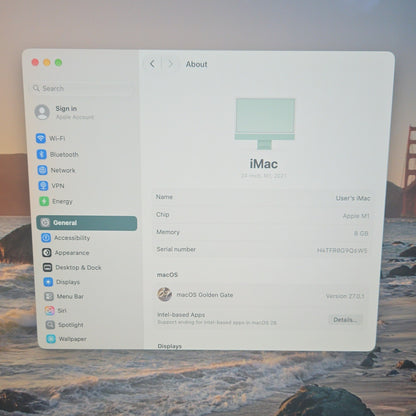Click the General gear icon

click(x=45, y=222)
